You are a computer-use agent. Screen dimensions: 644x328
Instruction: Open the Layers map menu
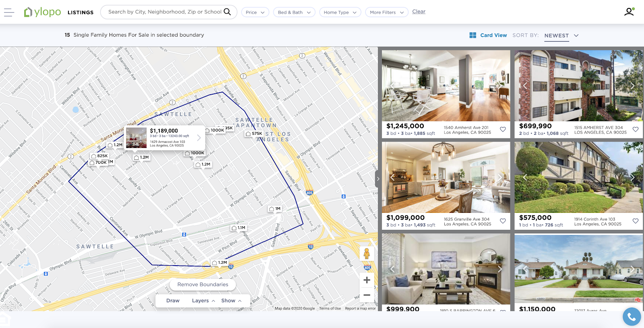pyautogui.click(x=203, y=301)
